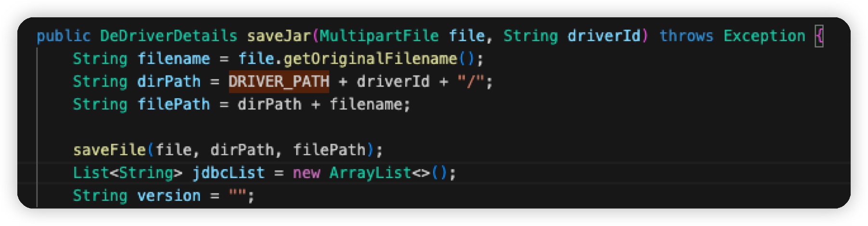This screenshot has height=226, width=868.
Task: Click the dirPath variable declaration
Action: (x=169, y=81)
